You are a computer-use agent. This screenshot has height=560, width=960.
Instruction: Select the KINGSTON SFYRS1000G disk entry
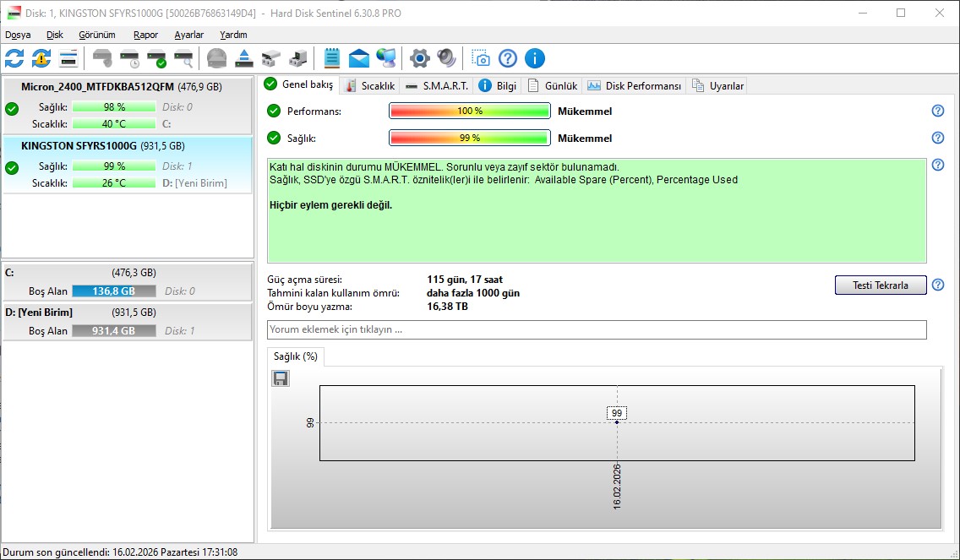pos(128,166)
